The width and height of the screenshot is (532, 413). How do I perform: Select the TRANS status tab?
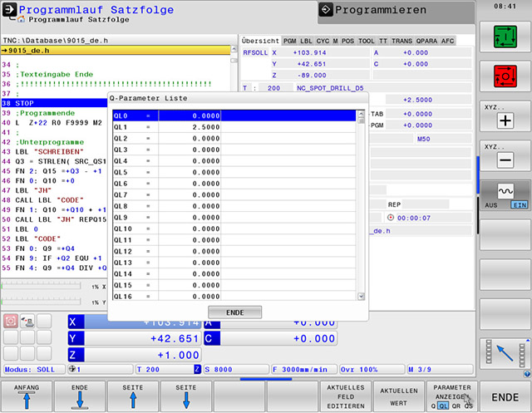(x=398, y=40)
